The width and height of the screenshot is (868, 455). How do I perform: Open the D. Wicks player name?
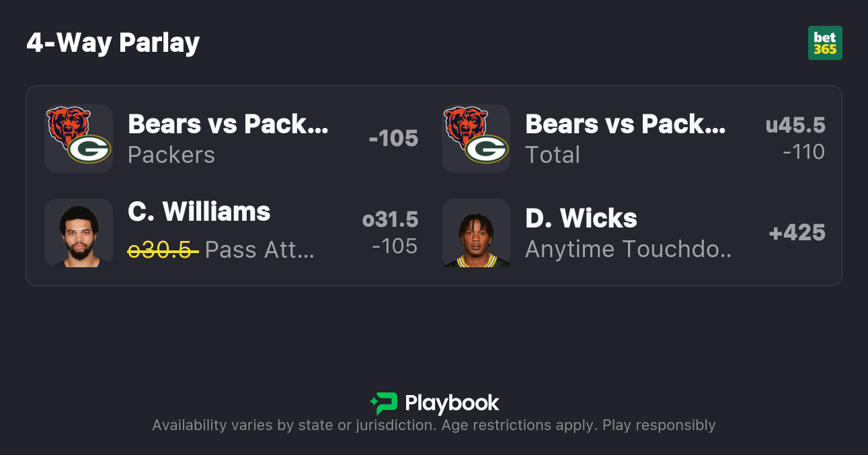coord(581,218)
